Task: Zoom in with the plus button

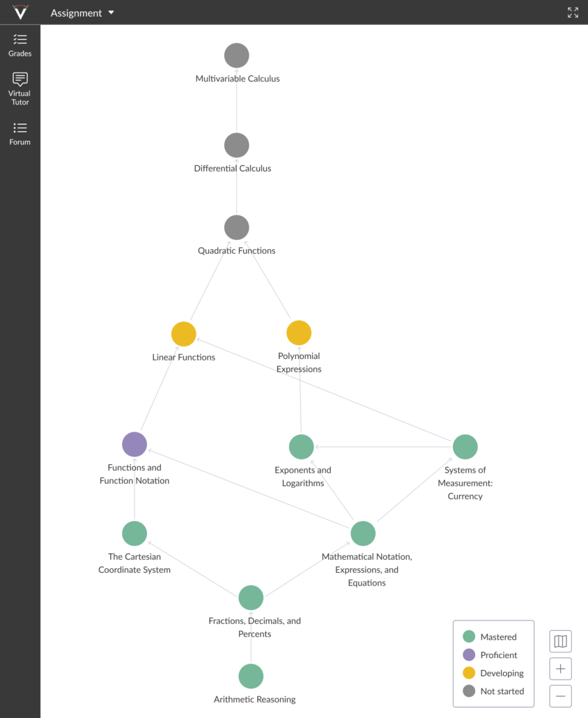Action: (560, 669)
